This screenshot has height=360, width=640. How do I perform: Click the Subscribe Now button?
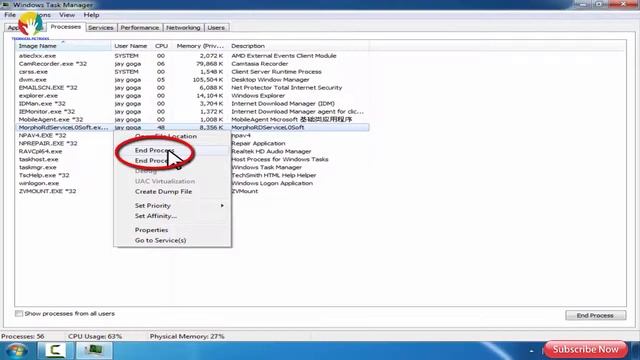(x=585, y=349)
